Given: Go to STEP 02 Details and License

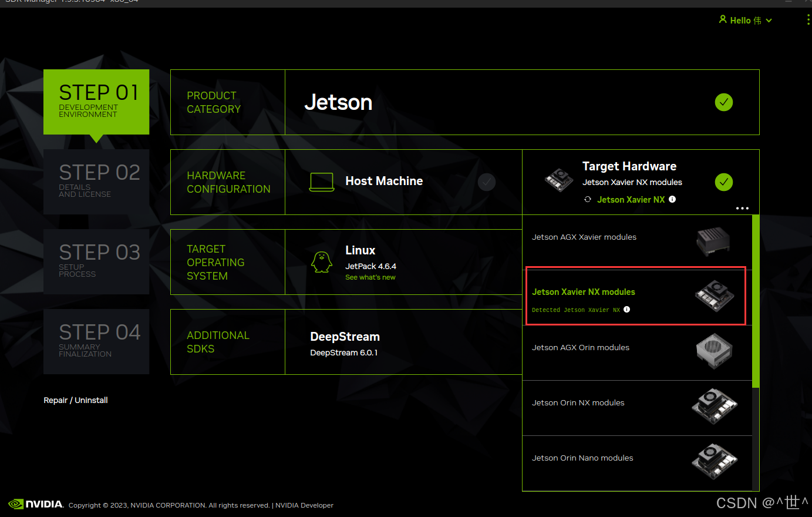Looking at the screenshot, I should (96, 182).
